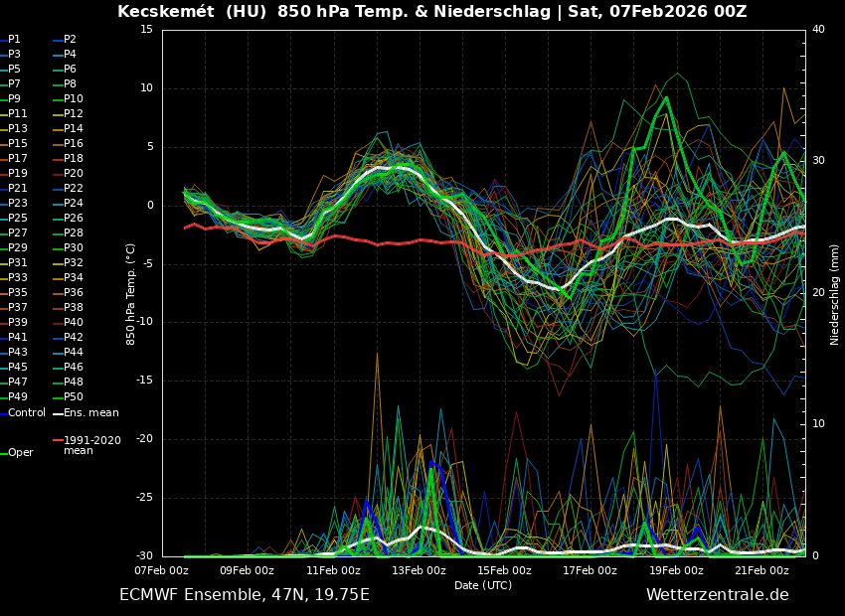845x616 pixels.
Task: Select the P50 legend label
Action: click(74, 397)
